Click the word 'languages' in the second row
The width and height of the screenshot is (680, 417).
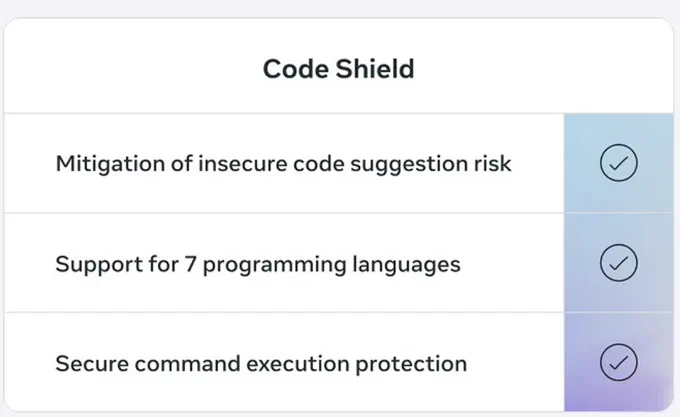406,264
